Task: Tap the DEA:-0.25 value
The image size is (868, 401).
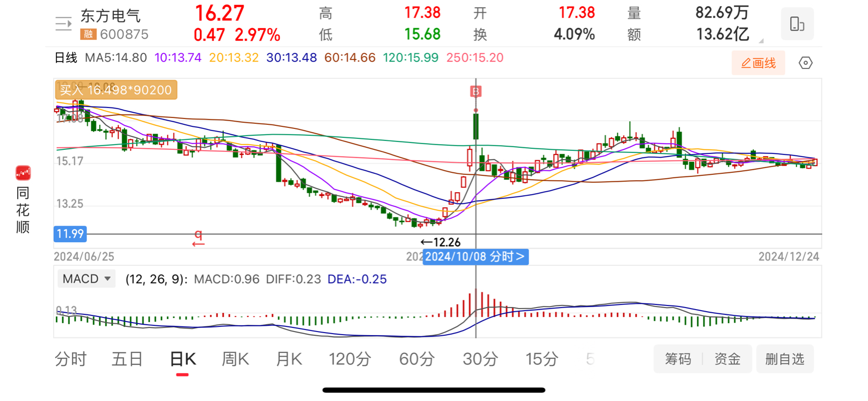Action: pos(357,279)
